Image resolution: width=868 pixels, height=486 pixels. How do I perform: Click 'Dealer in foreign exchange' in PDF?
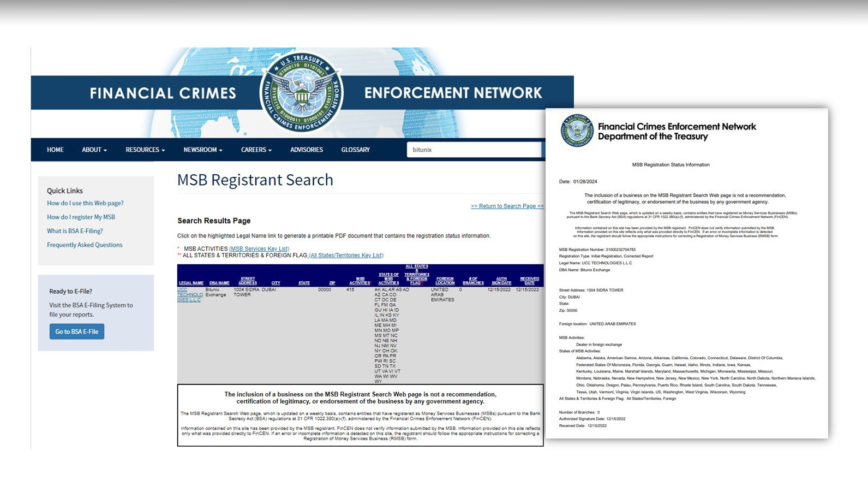599,345
